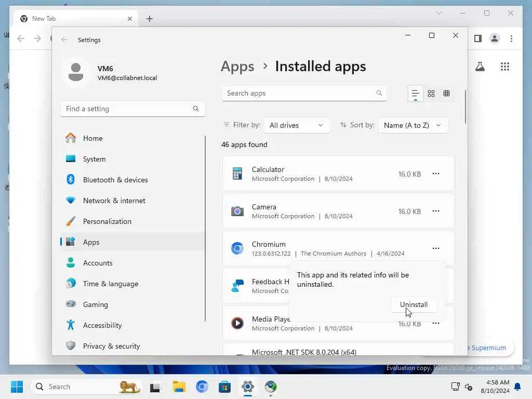Open Task View on taskbar

[155, 387]
